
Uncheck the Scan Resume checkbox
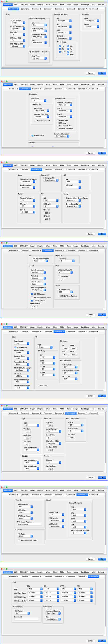(x=15, y=347)
